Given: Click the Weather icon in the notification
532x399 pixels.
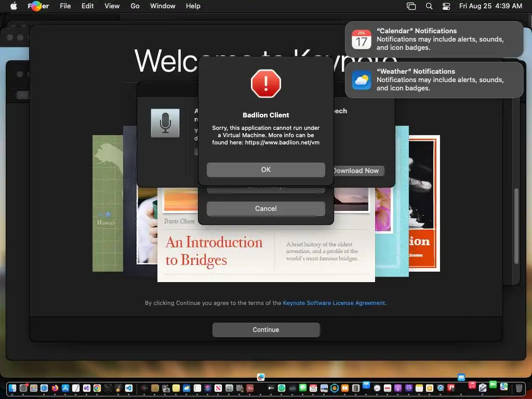Looking at the screenshot, I should coord(362,80).
